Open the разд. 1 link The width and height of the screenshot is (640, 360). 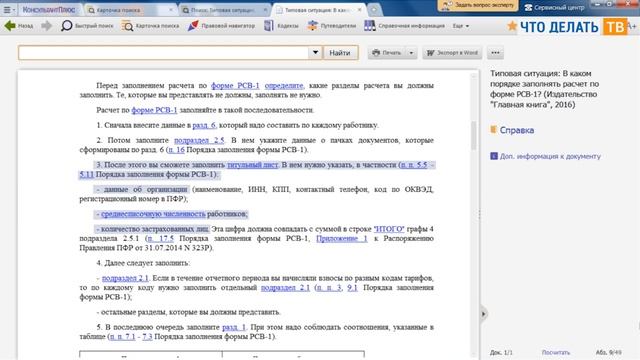click(234, 327)
